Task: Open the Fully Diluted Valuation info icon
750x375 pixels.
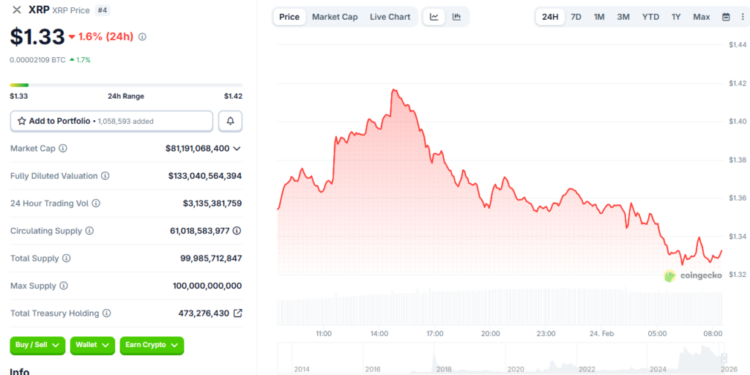Action: [105, 176]
